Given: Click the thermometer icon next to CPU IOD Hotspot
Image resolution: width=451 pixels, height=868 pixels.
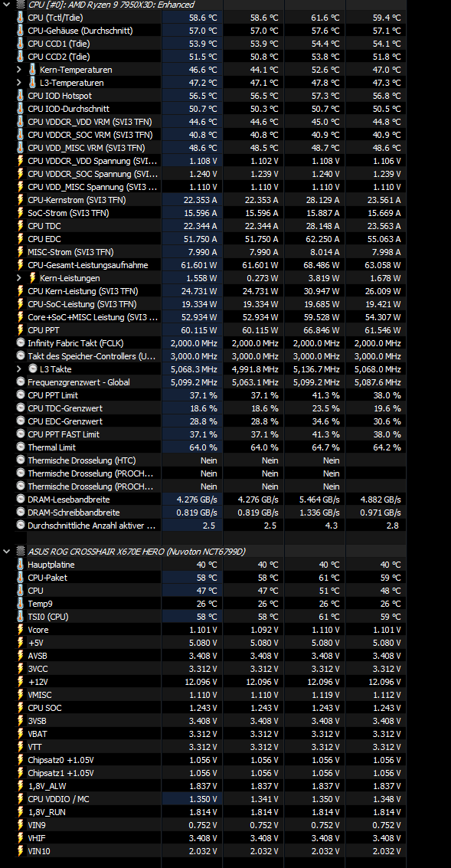Looking at the screenshot, I should click(x=21, y=96).
